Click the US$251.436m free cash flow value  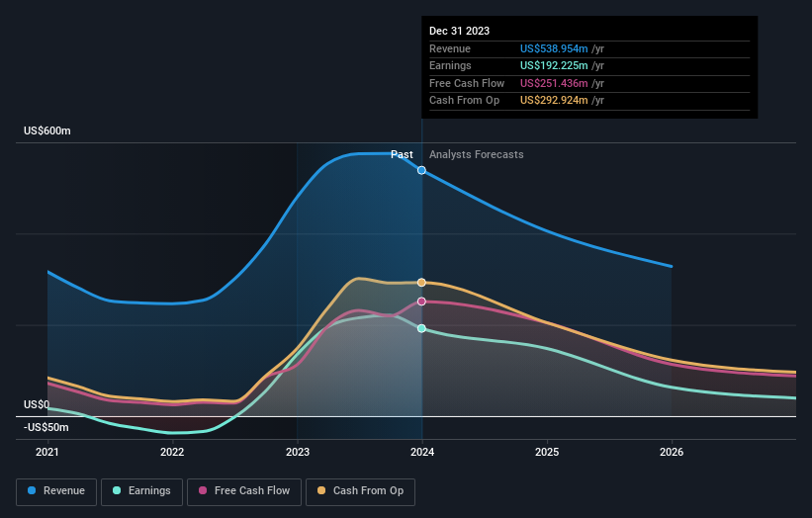coord(554,83)
